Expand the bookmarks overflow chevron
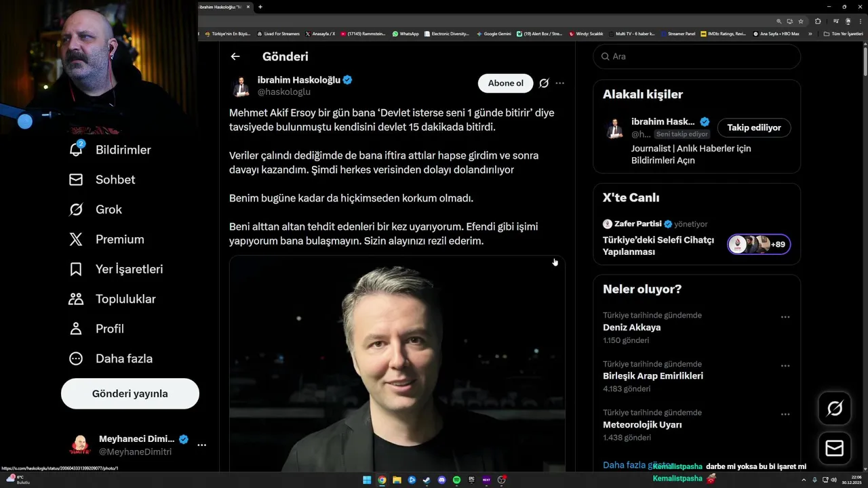This screenshot has height=488, width=868. point(810,34)
